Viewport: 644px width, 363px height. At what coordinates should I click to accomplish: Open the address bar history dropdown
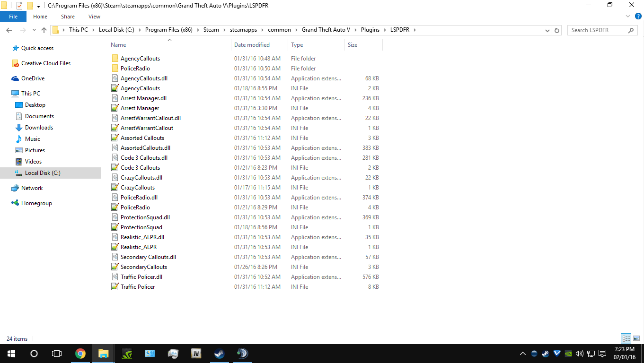click(x=547, y=30)
